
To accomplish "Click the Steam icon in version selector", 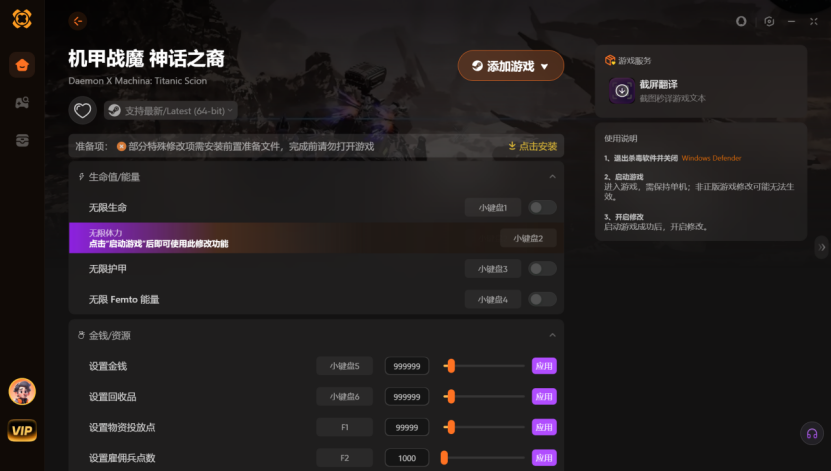I will tap(114, 111).
